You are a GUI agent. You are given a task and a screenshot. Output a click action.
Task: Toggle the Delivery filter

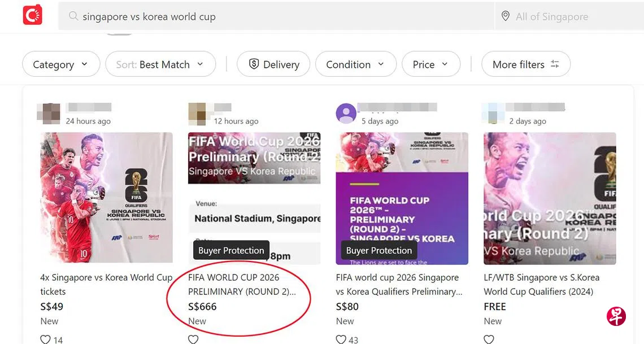(x=273, y=64)
